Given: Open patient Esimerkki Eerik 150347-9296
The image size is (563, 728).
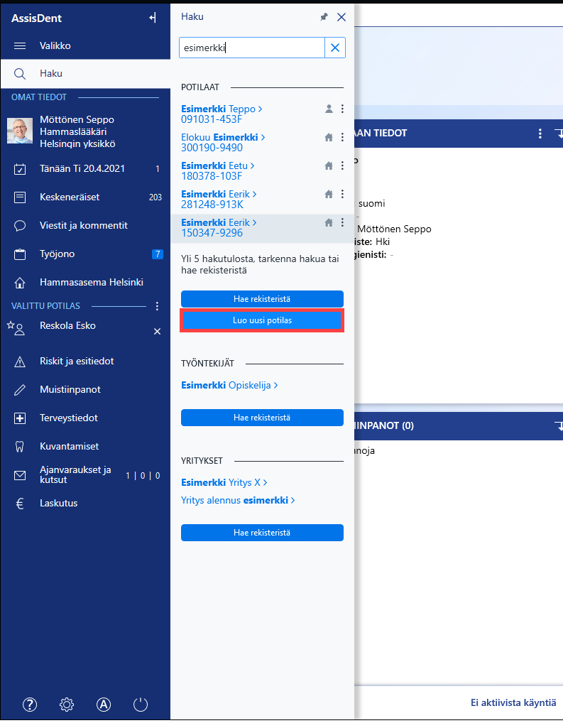Looking at the screenshot, I should point(219,227).
